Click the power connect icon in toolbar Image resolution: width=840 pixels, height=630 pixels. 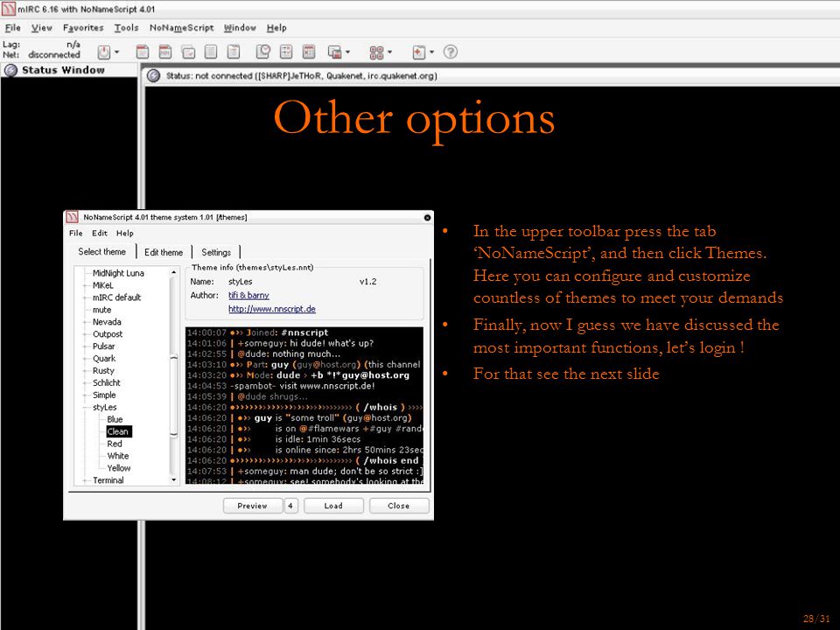(104, 52)
